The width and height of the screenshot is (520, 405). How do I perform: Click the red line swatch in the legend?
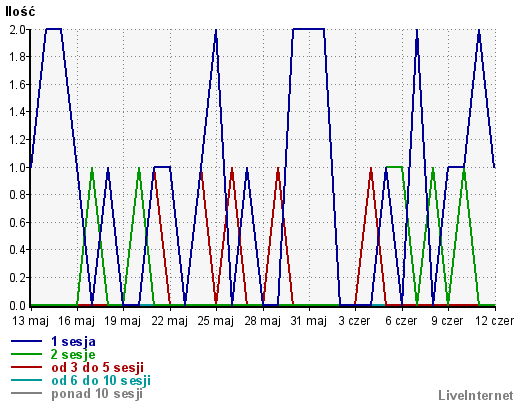[x=26, y=367]
